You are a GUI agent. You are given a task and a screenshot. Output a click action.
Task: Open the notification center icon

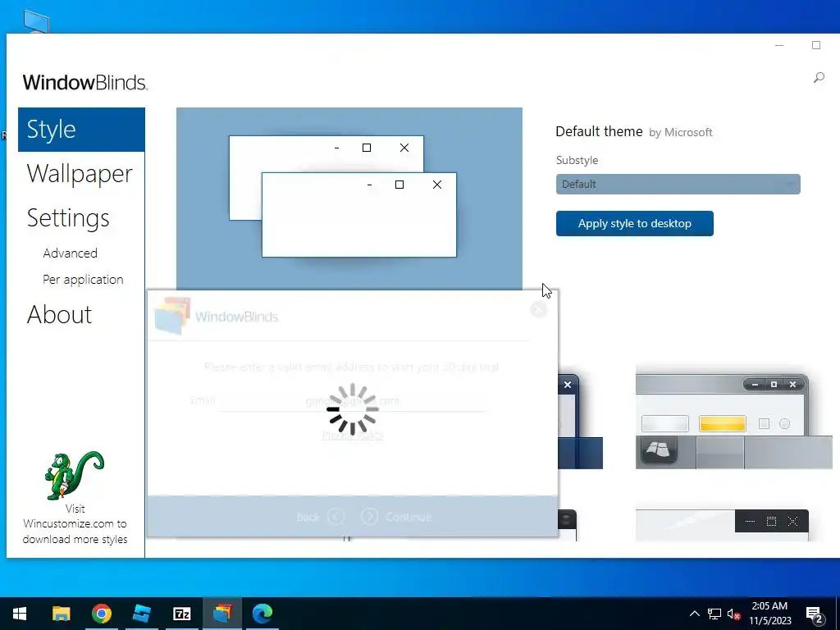[815, 614]
